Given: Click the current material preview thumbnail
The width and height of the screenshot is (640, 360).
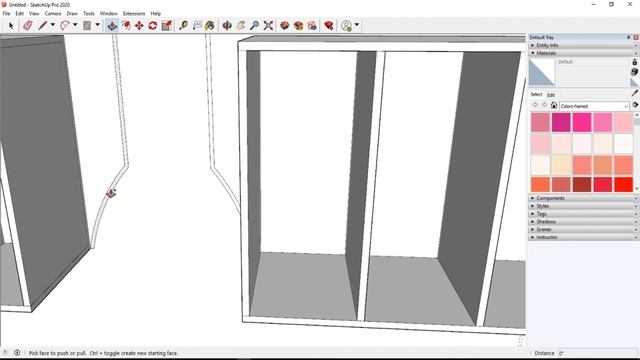Looking at the screenshot, I should [x=542, y=73].
